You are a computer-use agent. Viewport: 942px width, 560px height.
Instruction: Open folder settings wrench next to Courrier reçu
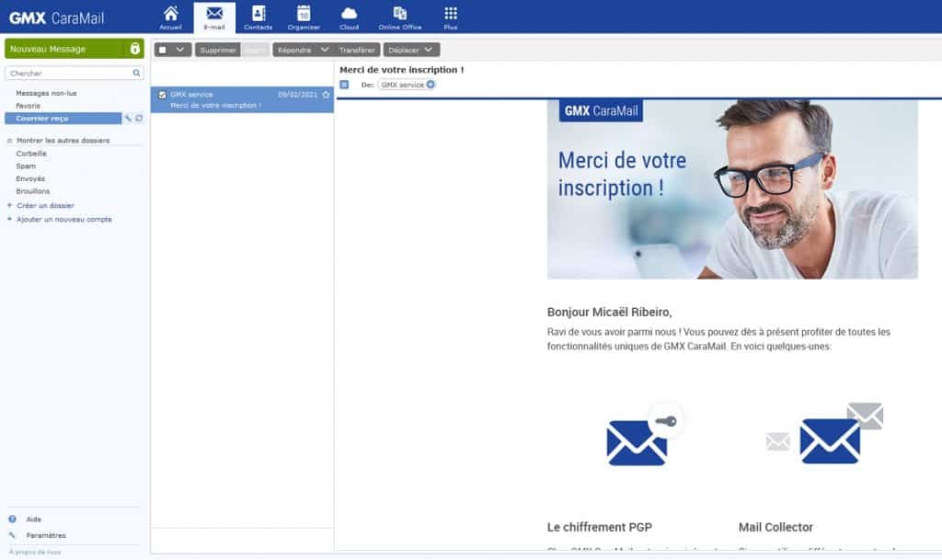127,119
